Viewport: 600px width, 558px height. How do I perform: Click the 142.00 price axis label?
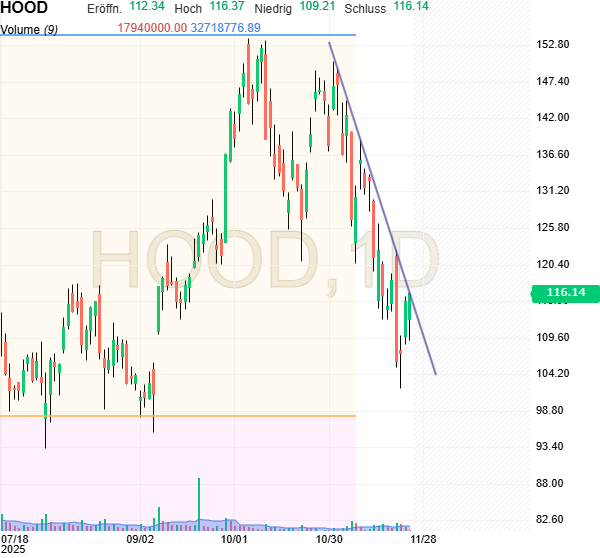[553, 117]
